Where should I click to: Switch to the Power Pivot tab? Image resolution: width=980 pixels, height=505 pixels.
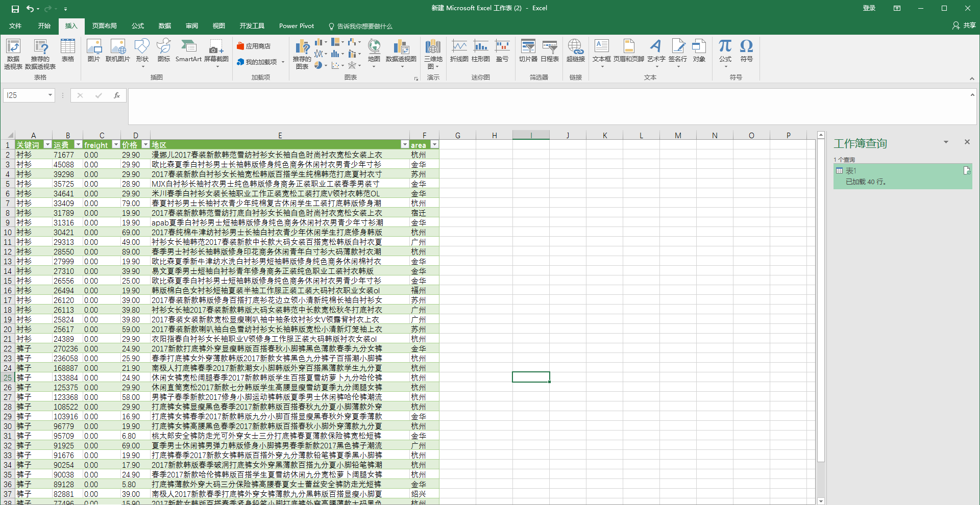click(297, 26)
